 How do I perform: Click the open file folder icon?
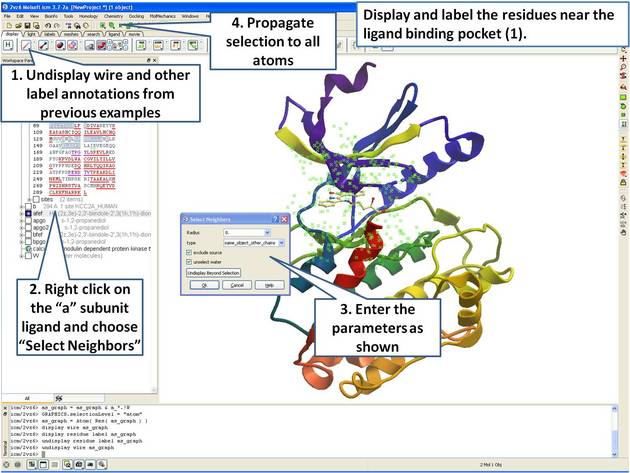coord(20,24)
